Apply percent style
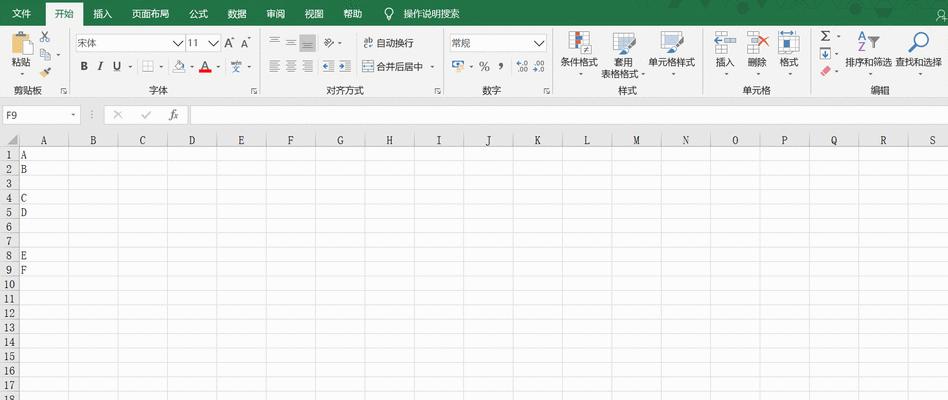This screenshot has width=948, height=400. point(484,66)
